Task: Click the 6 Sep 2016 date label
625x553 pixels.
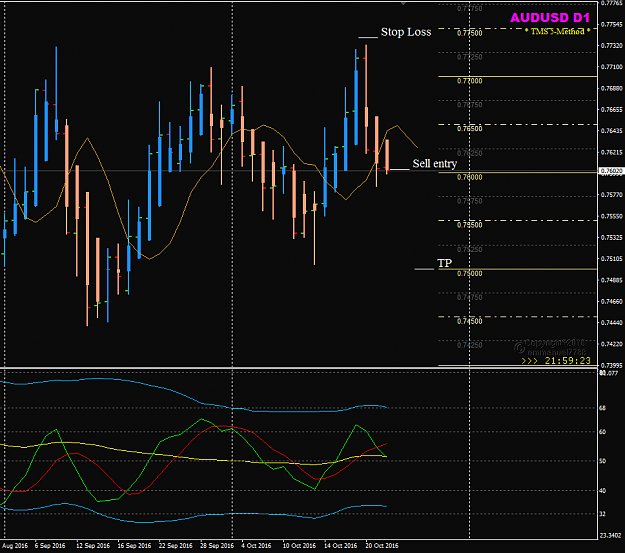Action: [50, 546]
